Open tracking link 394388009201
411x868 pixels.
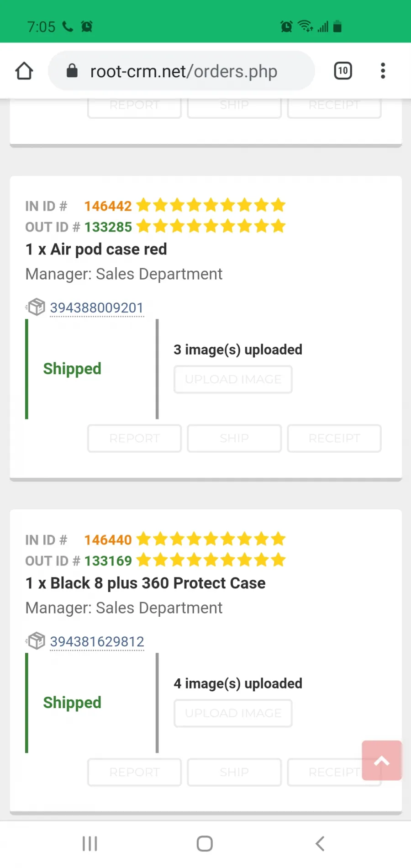[97, 308]
